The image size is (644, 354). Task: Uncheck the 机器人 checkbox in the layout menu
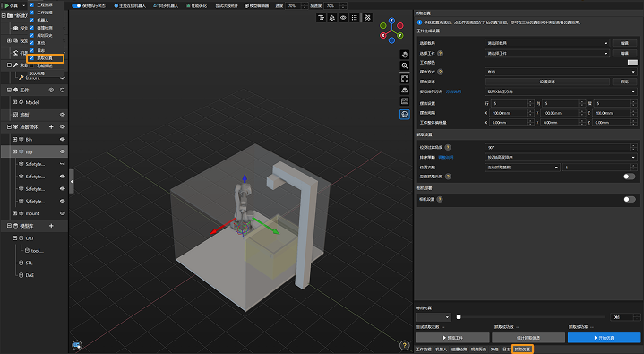coord(31,20)
